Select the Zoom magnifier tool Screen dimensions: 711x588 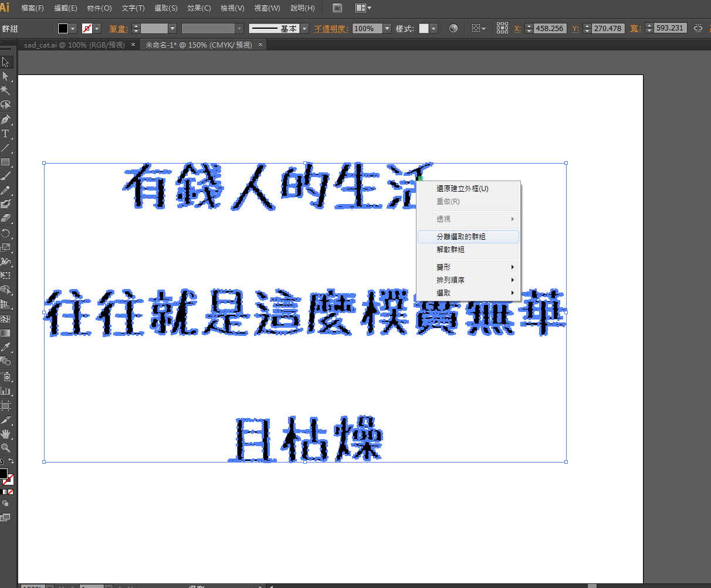[5, 448]
